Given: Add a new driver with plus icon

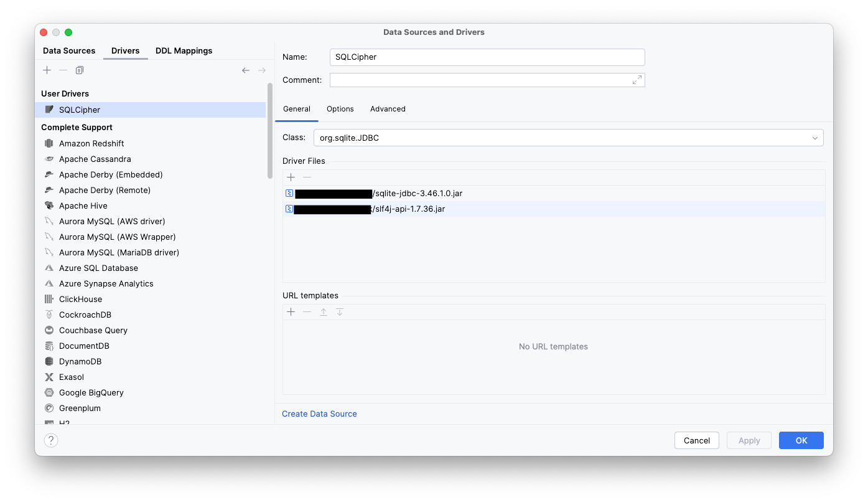Looking at the screenshot, I should (x=47, y=70).
